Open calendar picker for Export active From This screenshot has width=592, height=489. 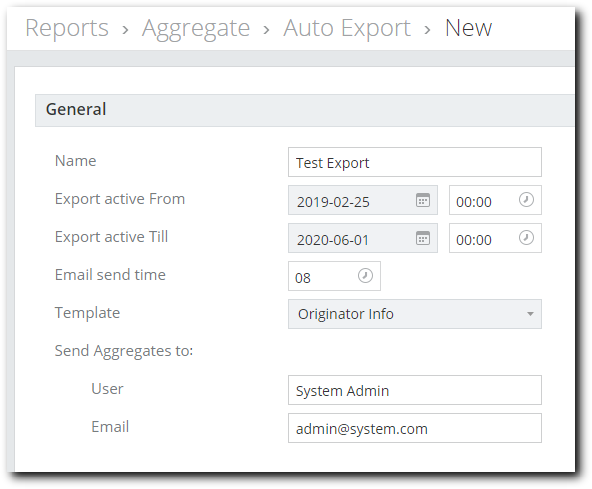point(422,200)
